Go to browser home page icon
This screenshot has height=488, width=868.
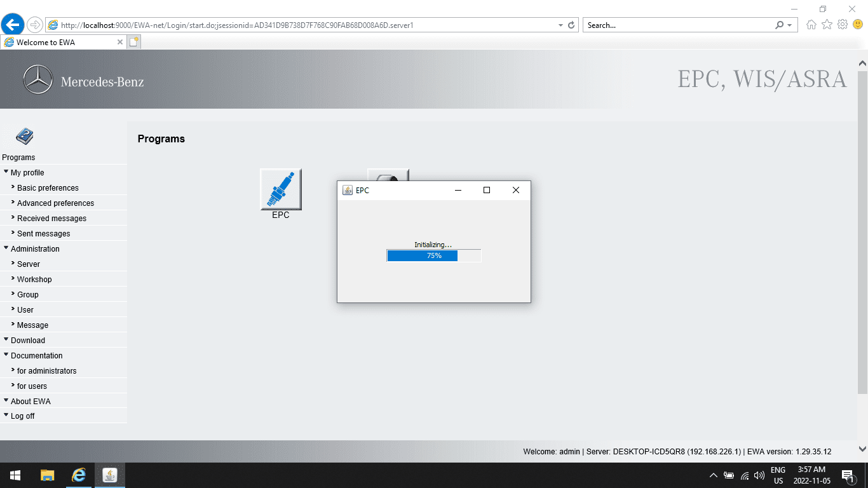pos(811,25)
